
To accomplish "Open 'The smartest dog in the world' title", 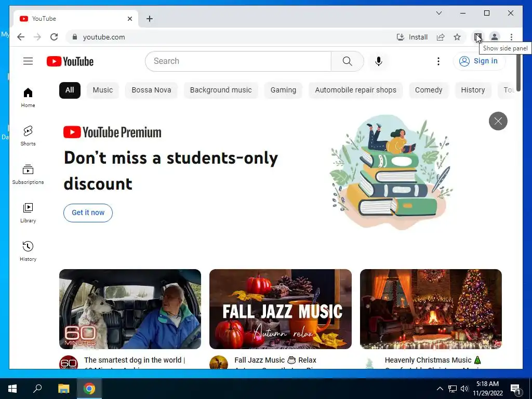I will [135, 360].
